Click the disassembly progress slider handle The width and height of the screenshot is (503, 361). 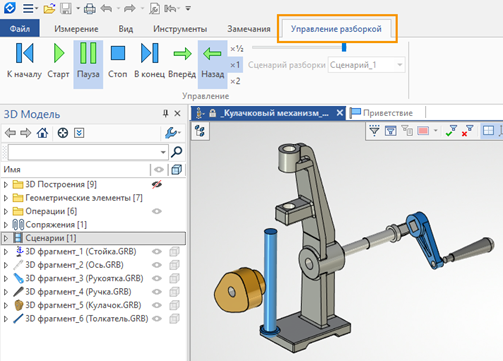(x=344, y=47)
